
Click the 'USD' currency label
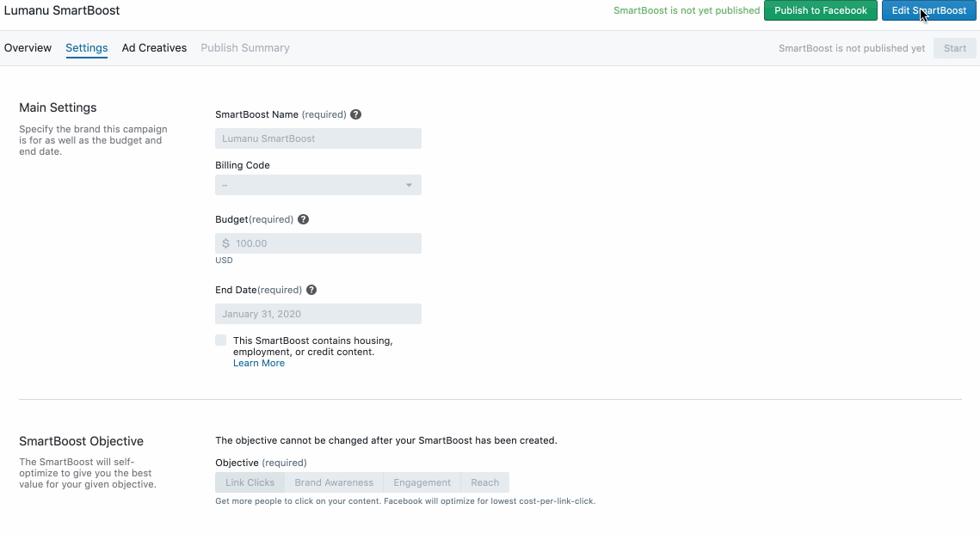[224, 261]
